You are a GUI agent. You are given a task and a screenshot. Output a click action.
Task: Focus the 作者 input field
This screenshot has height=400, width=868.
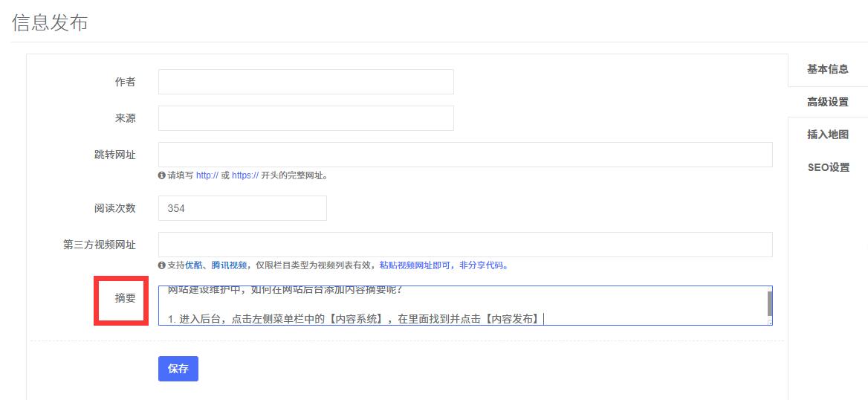pyautogui.click(x=305, y=82)
